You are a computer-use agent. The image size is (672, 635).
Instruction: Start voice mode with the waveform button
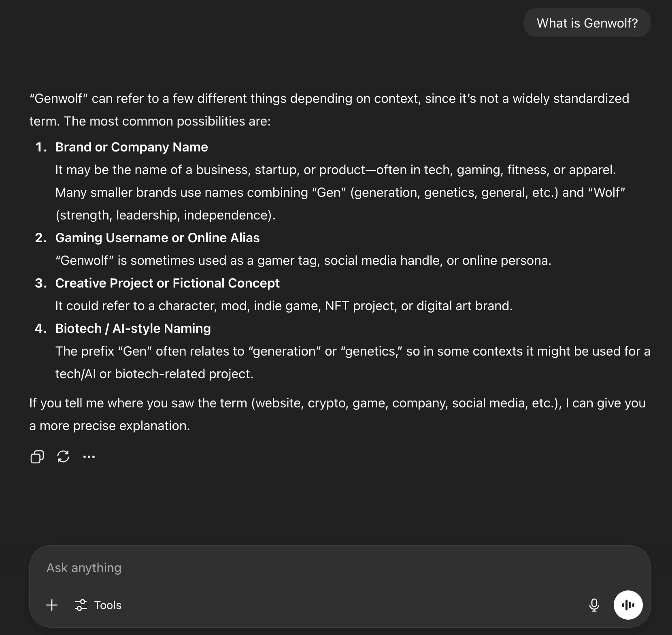click(628, 605)
